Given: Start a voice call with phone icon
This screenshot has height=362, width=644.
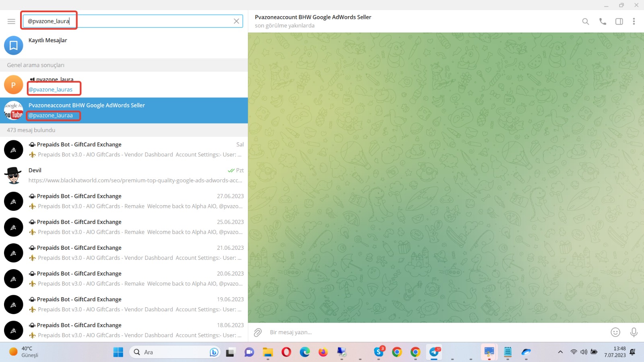Looking at the screenshot, I should (x=603, y=21).
